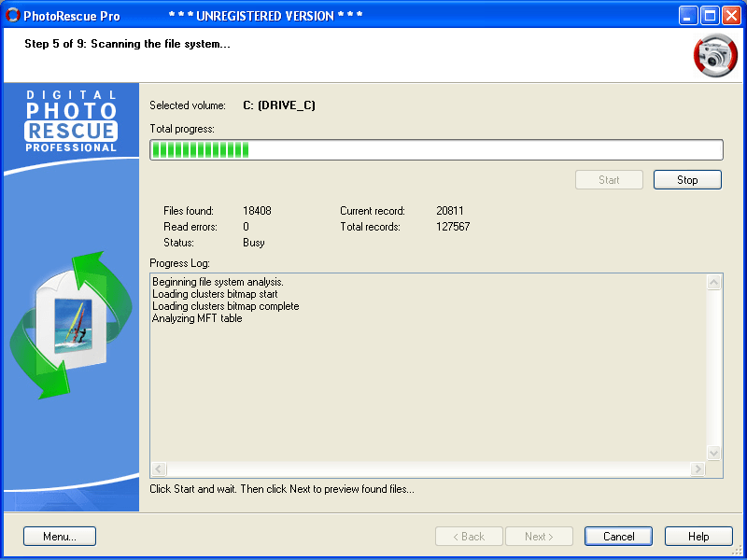
Task: Click the 'Total progress:' label
Action: coord(182,129)
